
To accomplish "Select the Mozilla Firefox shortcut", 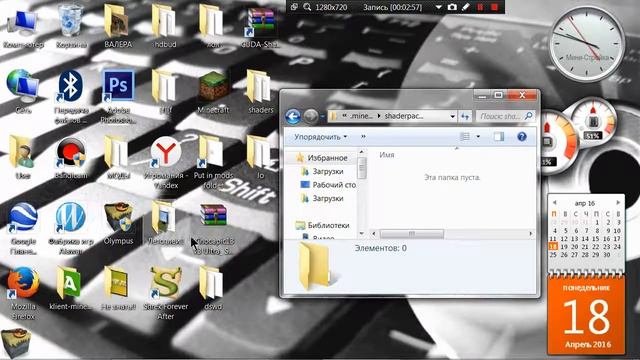I will coord(23,293).
